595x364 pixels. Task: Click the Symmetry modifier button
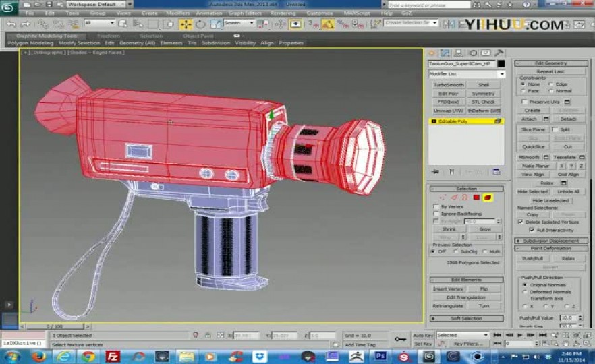pyautogui.click(x=484, y=93)
